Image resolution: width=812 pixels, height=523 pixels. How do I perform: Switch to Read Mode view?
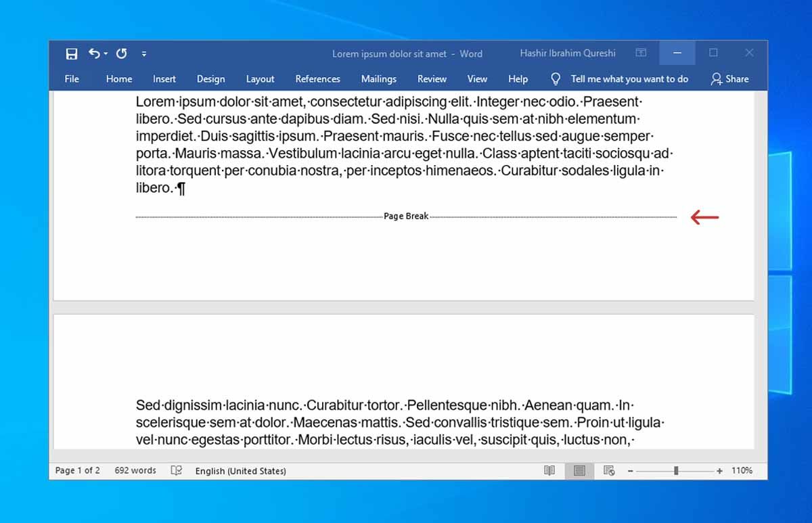[x=549, y=470]
